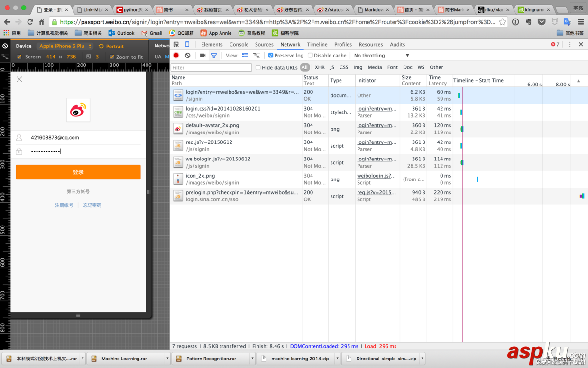Enable the Disable cache checkbox
Viewport: 588px width, 368px height.
310,56
